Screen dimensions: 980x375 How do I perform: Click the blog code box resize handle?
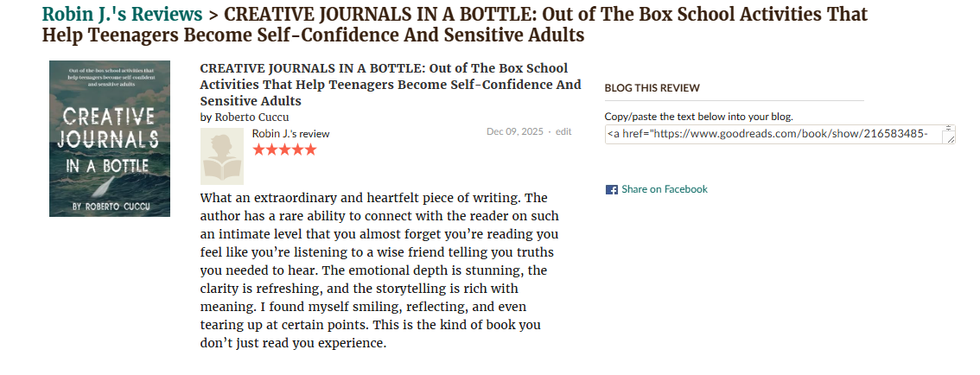(950, 139)
